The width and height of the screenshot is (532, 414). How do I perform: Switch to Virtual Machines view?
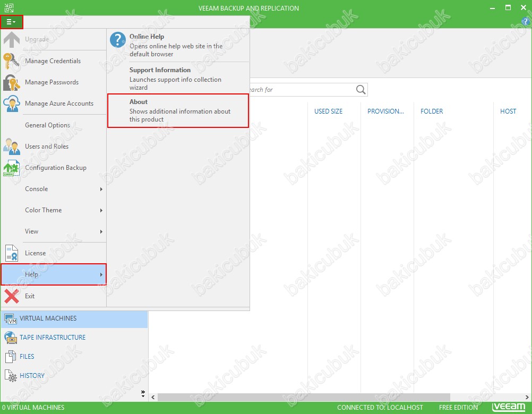pyautogui.click(x=74, y=318)
